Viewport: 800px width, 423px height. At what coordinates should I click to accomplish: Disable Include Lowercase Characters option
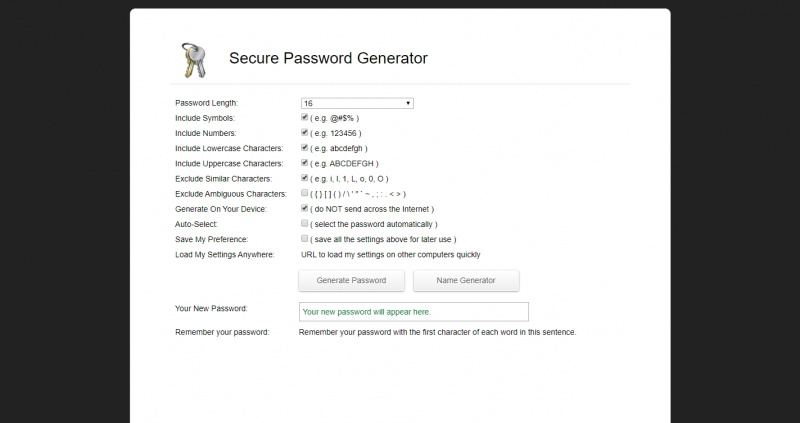pyautogui.click(x=304, y=147)
